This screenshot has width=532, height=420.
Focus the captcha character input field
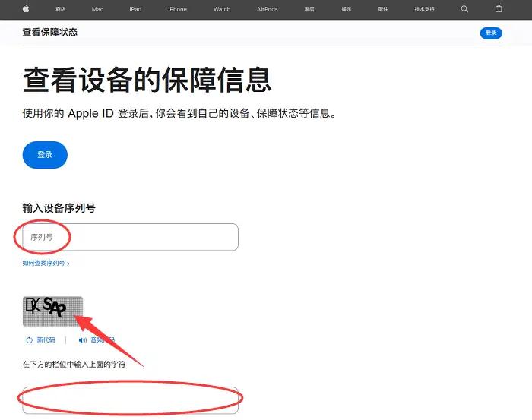130,400
